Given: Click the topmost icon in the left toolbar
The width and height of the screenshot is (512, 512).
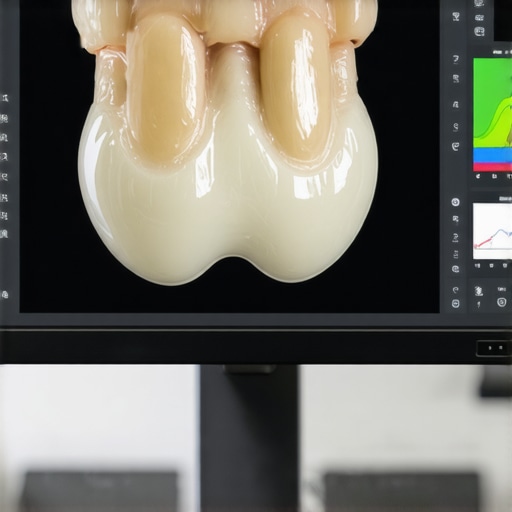Looking at the screenshot, I should point(5,98).
